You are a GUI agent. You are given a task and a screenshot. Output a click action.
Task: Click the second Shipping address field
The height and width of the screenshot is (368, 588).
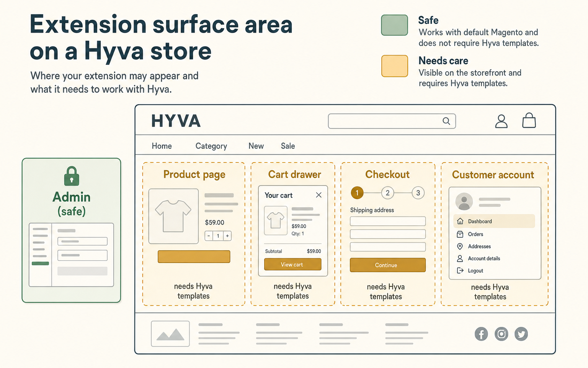coord(388,234)
